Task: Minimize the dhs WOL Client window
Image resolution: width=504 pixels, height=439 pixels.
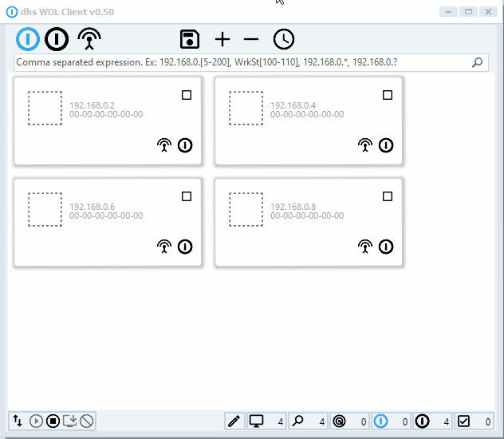Action: [448, 12]
